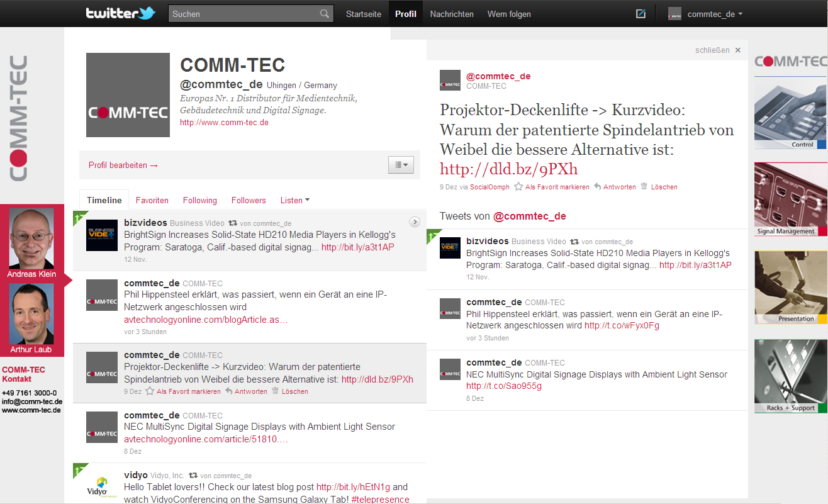Open the compose new tweet icon
The width and height of the screenshot is (828, 504).
pyautogui.click(x=640, y=13)
